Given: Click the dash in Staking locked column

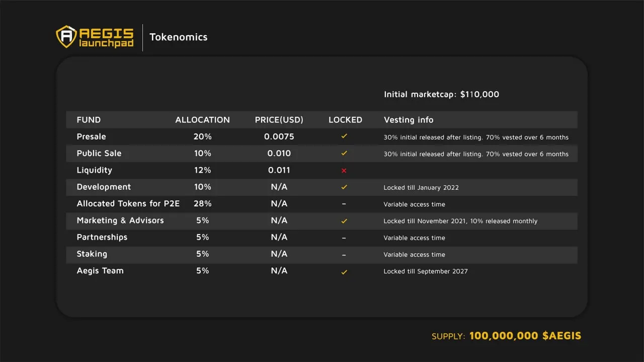Looking at the screenshot, I should pyautogui.click(x=344, y=255).
